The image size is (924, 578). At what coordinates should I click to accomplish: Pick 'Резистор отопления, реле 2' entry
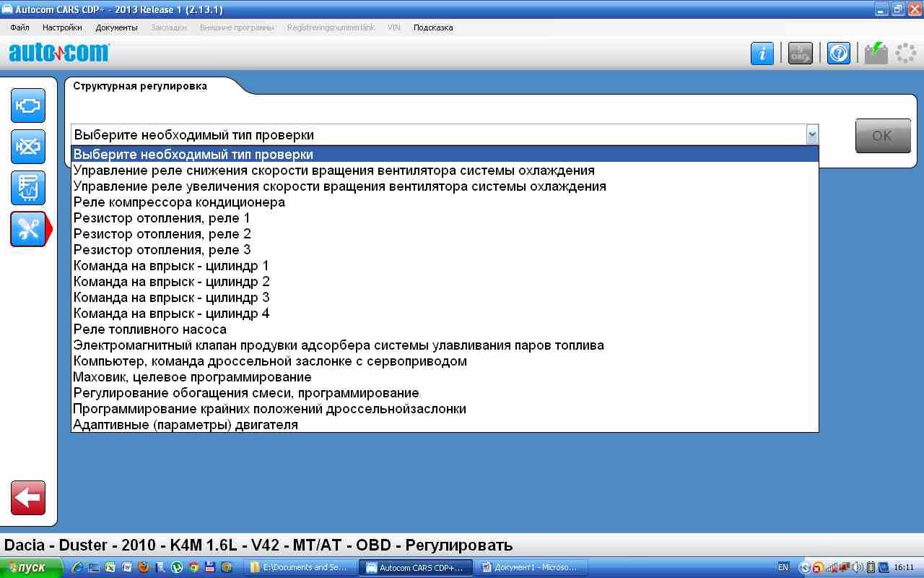pos(162,234)
